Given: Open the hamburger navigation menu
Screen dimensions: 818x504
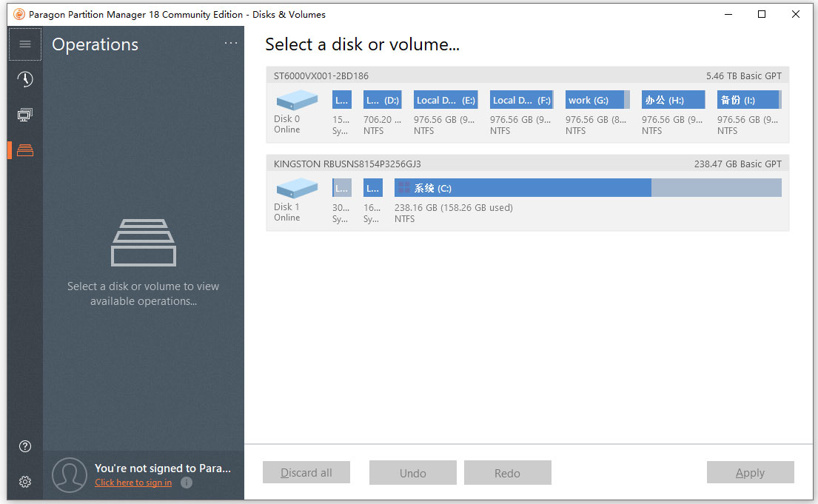Looking at the screenshot, I should click(x=24, y=44).
